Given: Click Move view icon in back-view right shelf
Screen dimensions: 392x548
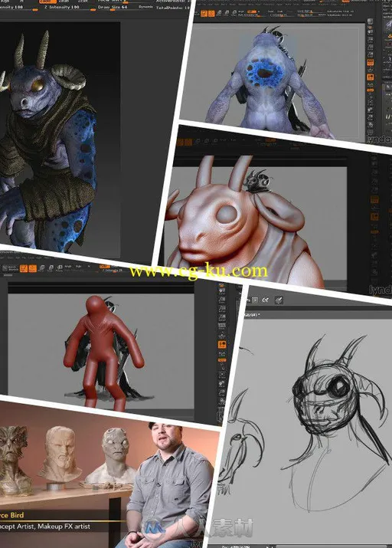Looking at the screenshot, I should pos(371,110).
